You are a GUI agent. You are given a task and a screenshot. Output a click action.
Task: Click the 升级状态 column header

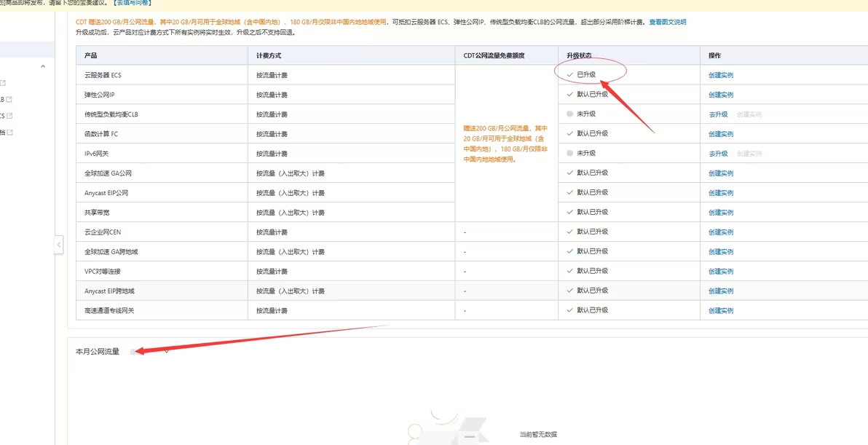point(629,56)
